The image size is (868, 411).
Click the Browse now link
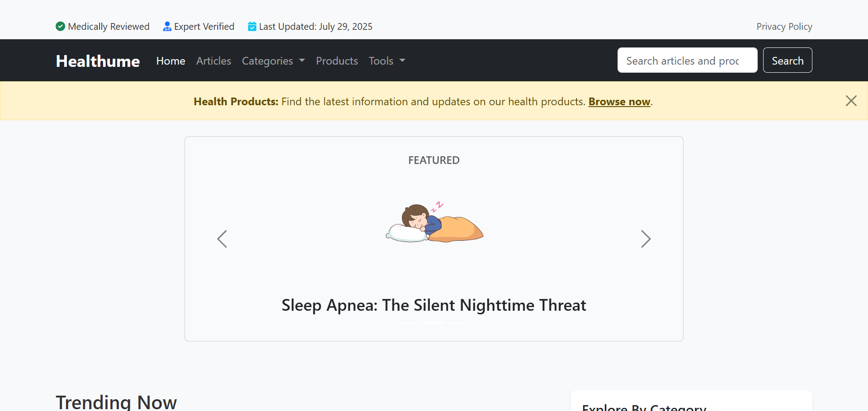click(619, 102)
